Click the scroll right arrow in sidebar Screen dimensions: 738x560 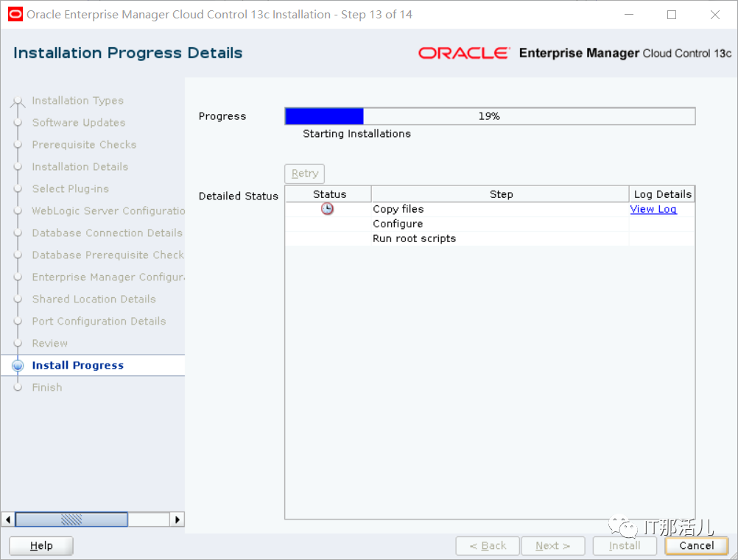coord(177,520)
